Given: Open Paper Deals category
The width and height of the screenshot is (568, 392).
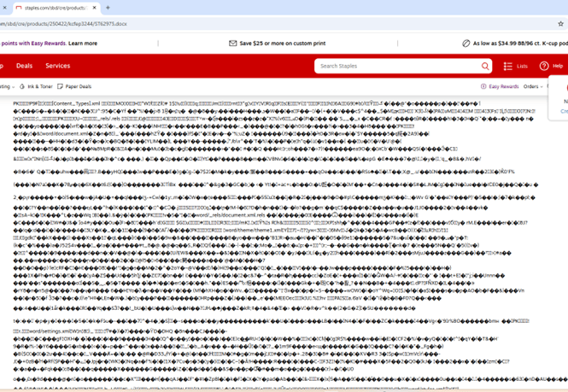Looking at the screenshot, I should [x=79, y=86].
